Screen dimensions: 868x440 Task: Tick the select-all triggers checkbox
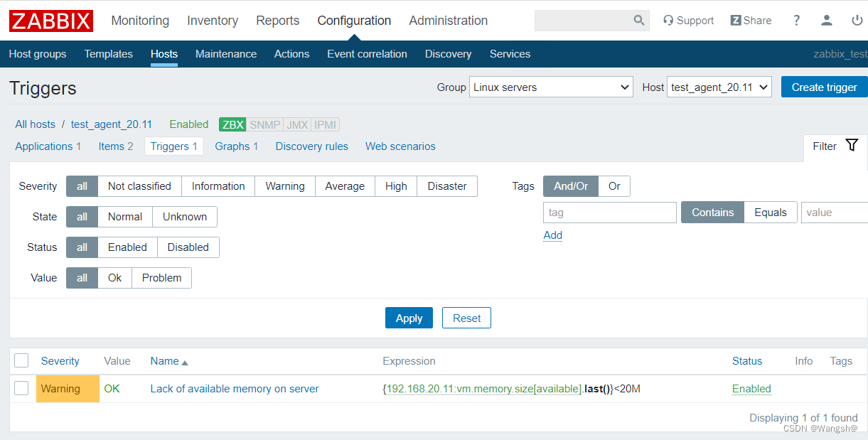click(21, 360)
